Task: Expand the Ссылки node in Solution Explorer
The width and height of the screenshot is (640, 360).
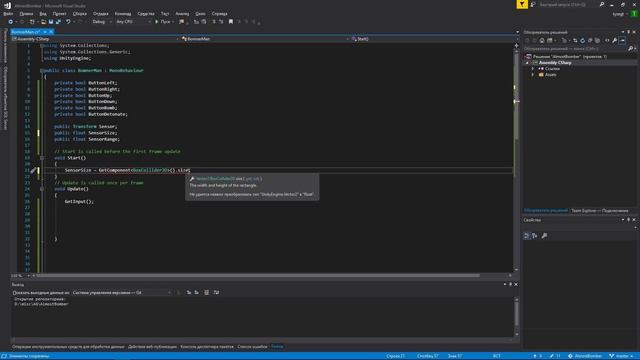Action: pos(533,69)
